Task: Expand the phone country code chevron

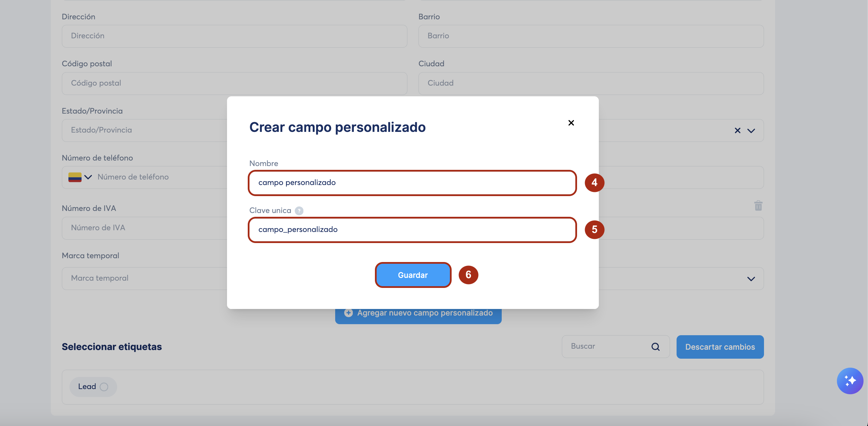Action: point(88,177)
